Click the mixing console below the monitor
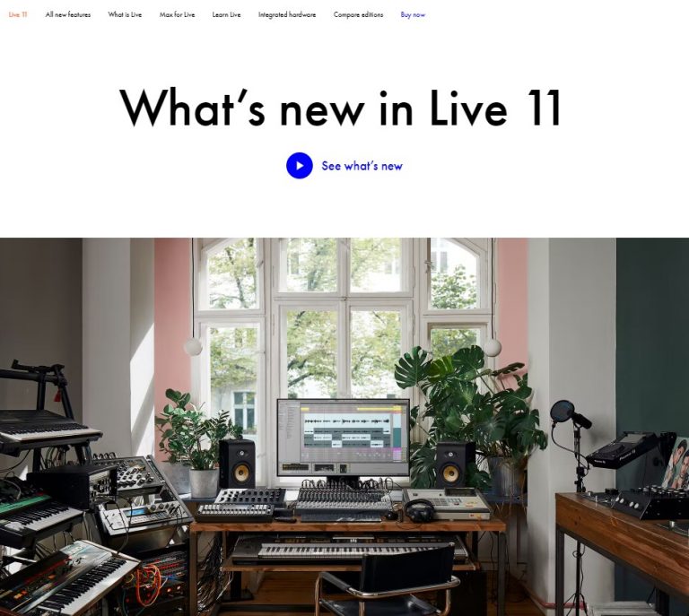 coord(344,500)
